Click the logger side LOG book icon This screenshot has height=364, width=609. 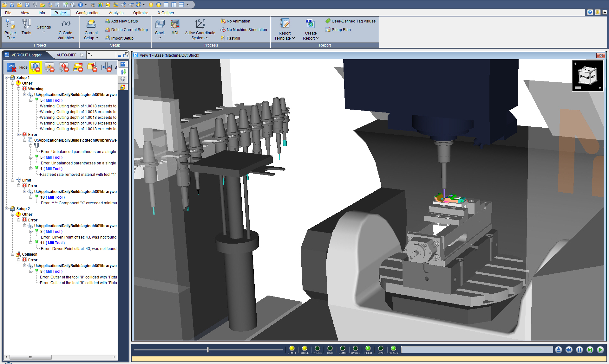click(123, 64)
